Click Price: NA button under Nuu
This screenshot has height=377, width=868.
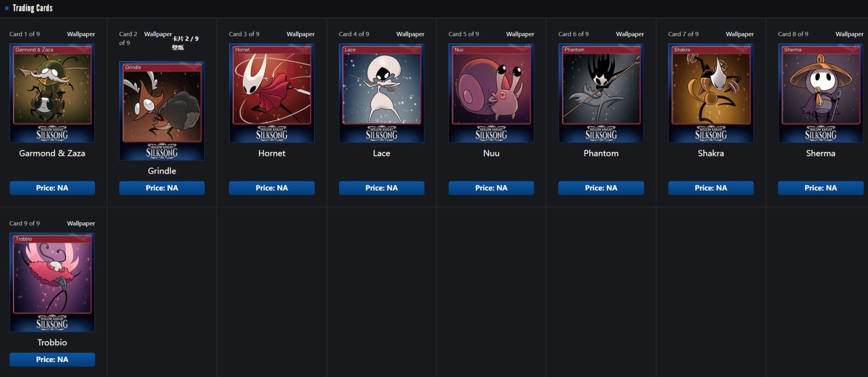[x=492, y=188]
